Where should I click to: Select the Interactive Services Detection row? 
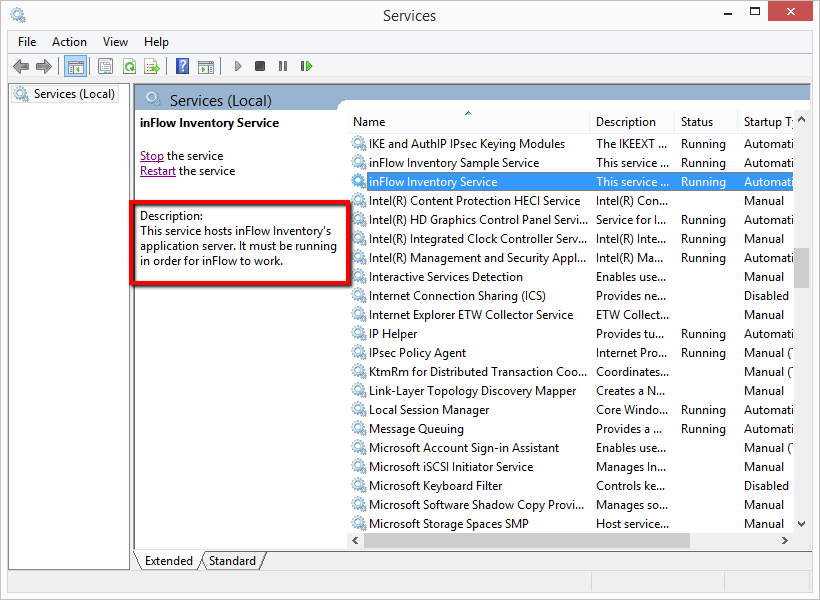572,277
